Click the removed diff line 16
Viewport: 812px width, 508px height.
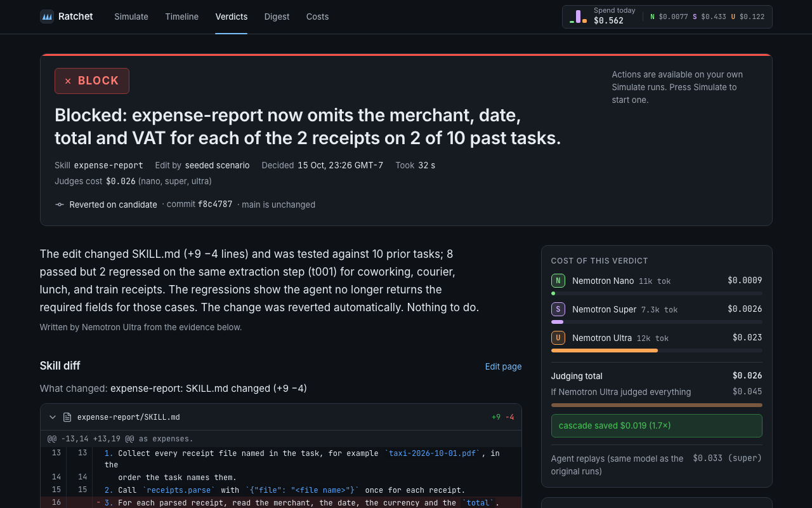pyautogui.click(x=281, y=503)
